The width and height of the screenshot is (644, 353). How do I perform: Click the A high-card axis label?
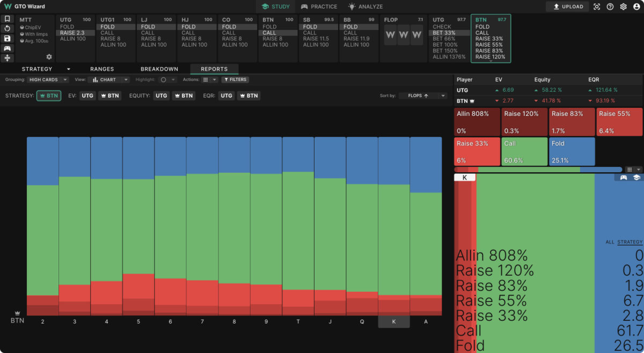coord(426,321)
